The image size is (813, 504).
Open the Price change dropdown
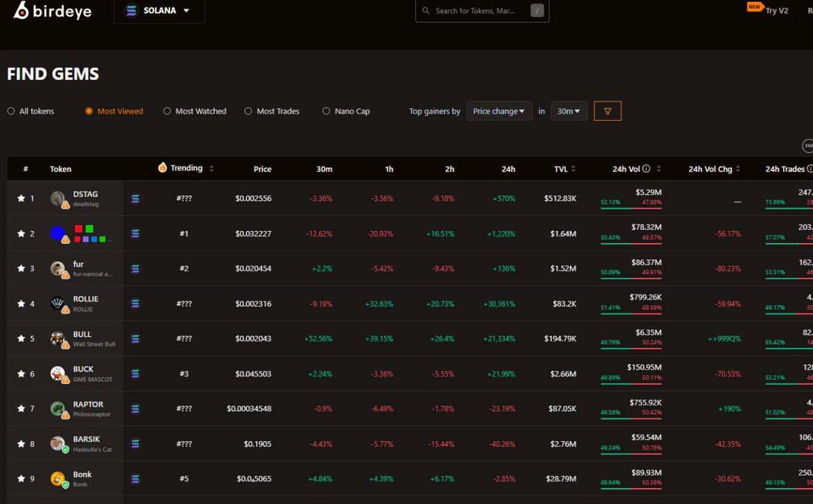[499, 111]
